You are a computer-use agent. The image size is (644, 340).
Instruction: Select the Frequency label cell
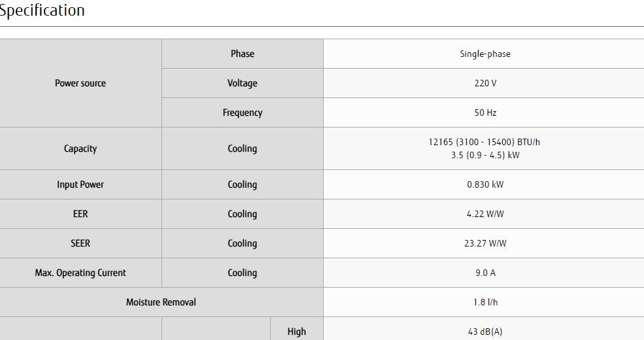click(x=242, y=112)
